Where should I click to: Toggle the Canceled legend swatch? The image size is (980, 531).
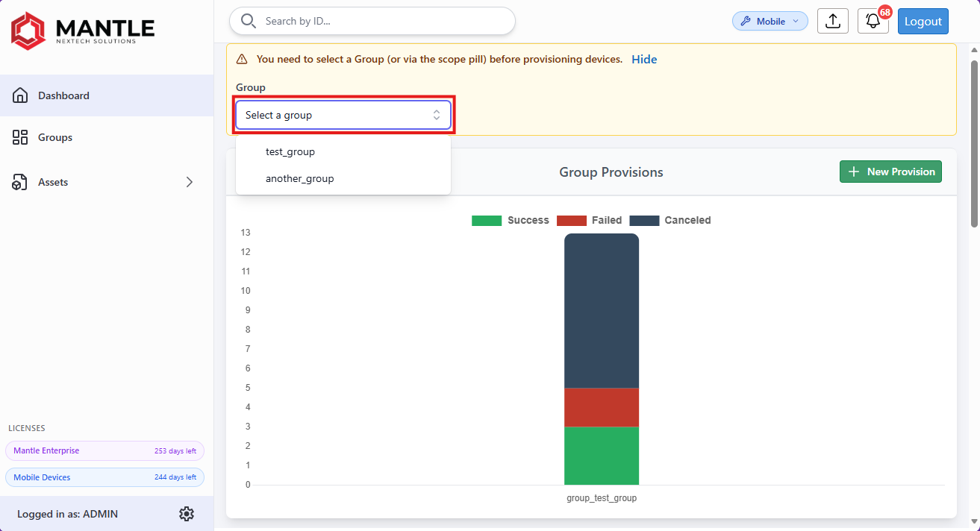tap(645, 220)
